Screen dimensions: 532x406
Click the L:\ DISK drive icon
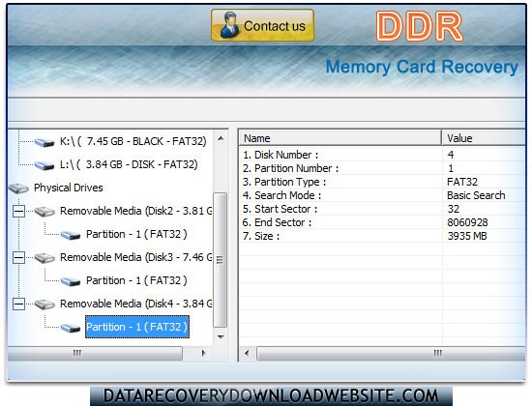coord(44,165)
